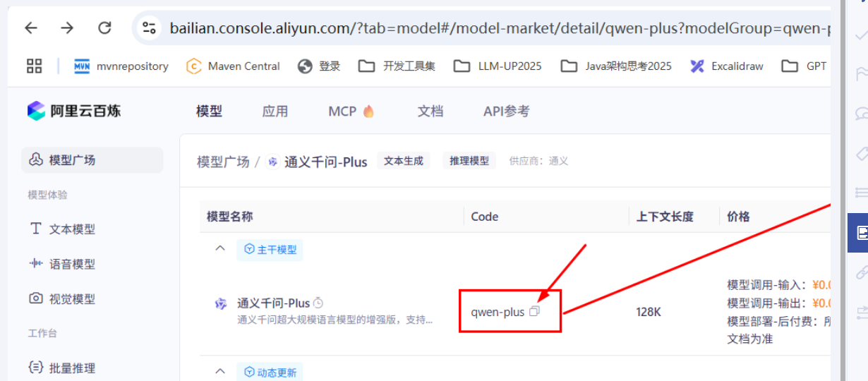
Task: Click the 通义千问 icon in the model row
Action: (221, 304)
